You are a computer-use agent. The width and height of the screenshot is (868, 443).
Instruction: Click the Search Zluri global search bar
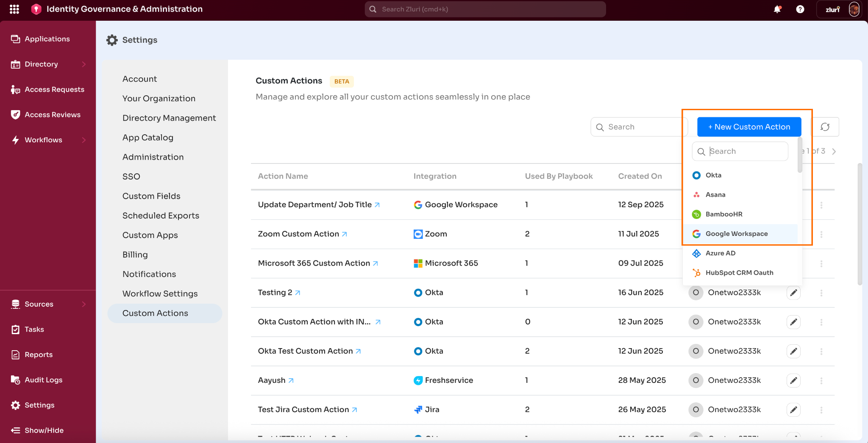point(485,9)
